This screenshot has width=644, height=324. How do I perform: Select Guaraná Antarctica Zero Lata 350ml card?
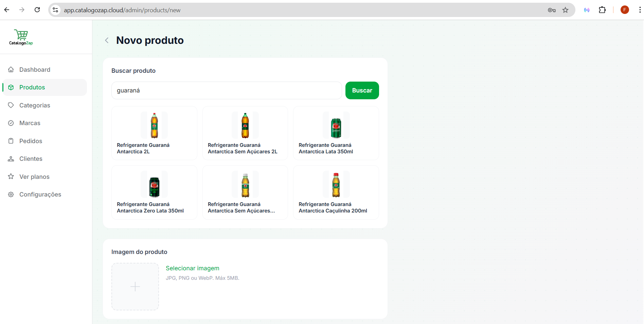[x=154, y=192]
